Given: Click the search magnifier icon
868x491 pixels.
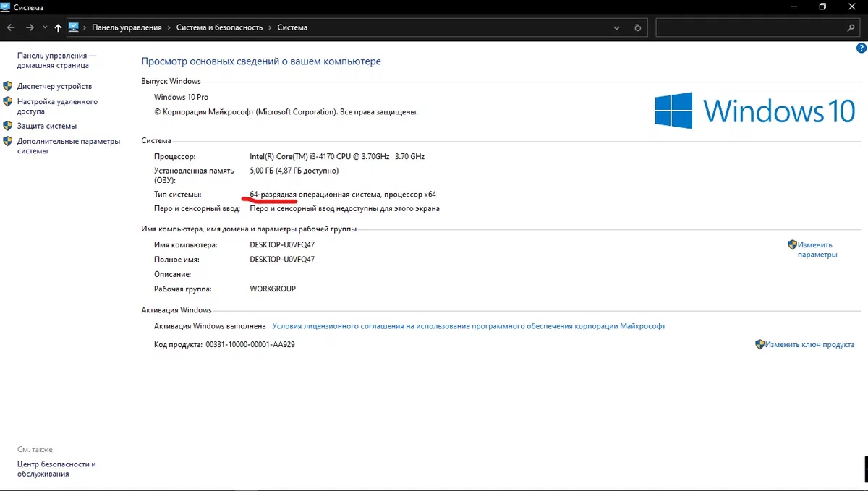Looking at the screenshot, I should 851,27.
